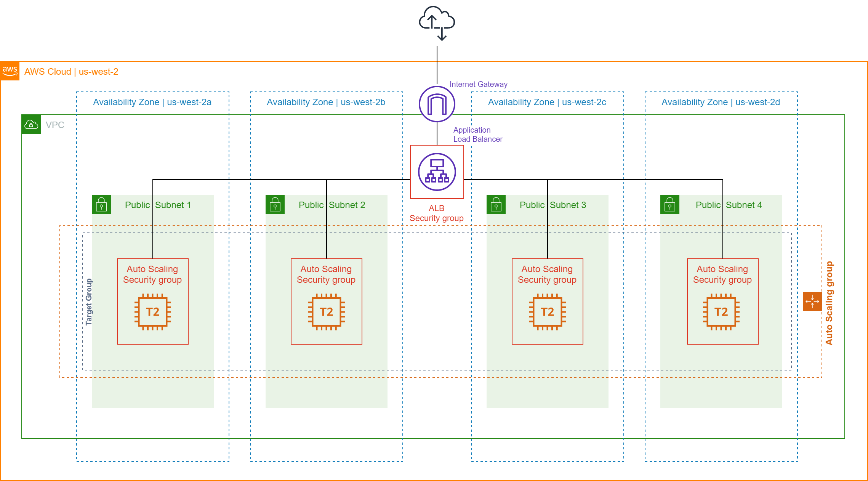Select Availability Zone us-west-2d label
This screenshot has width=868, height=481.
(x=721, y=102)
